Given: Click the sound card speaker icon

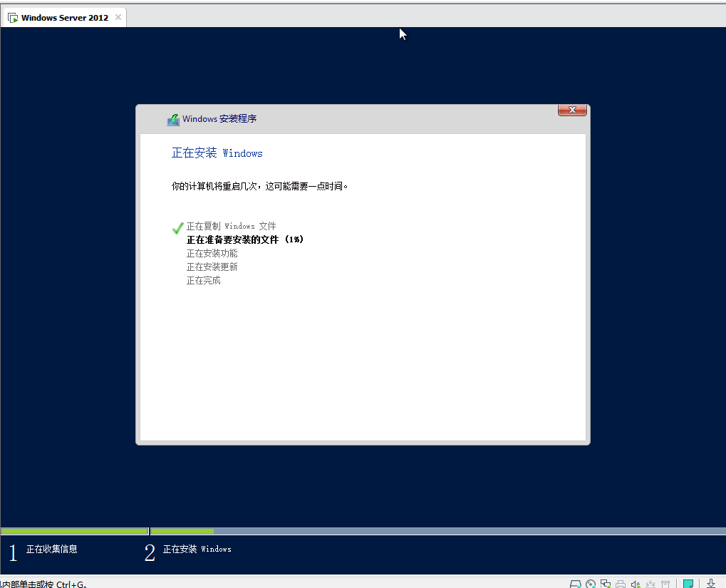Looking at the screenshot, I should click(x=636, y=584).
